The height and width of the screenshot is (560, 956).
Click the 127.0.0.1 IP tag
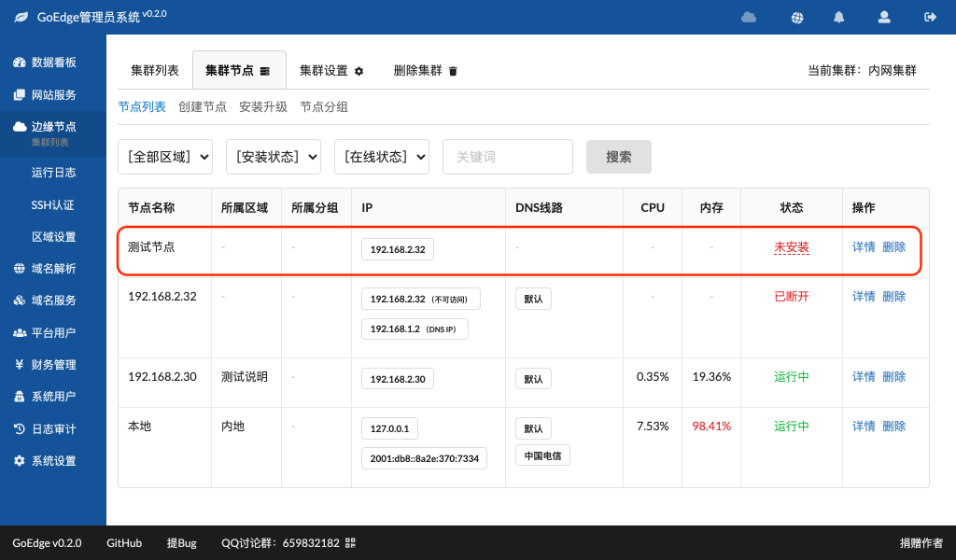coord(389,428)
